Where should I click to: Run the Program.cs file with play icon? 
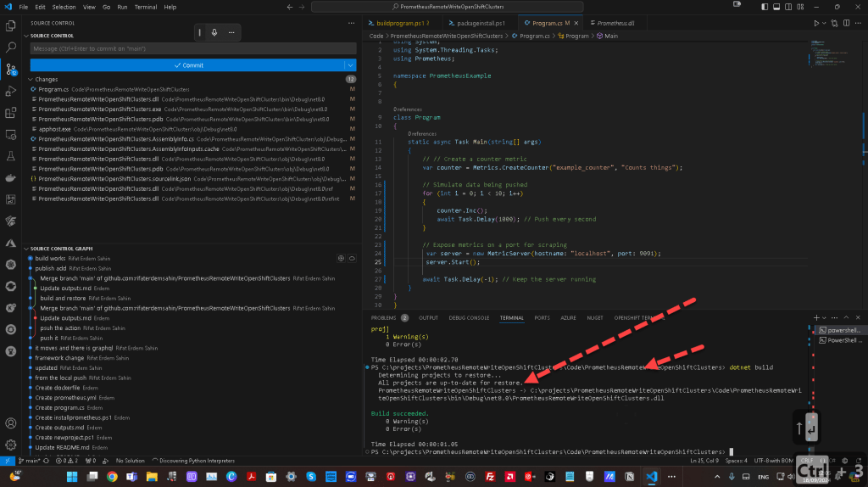816,23
